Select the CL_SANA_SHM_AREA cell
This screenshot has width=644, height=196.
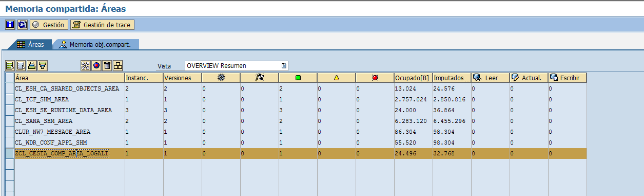(69, 121)
